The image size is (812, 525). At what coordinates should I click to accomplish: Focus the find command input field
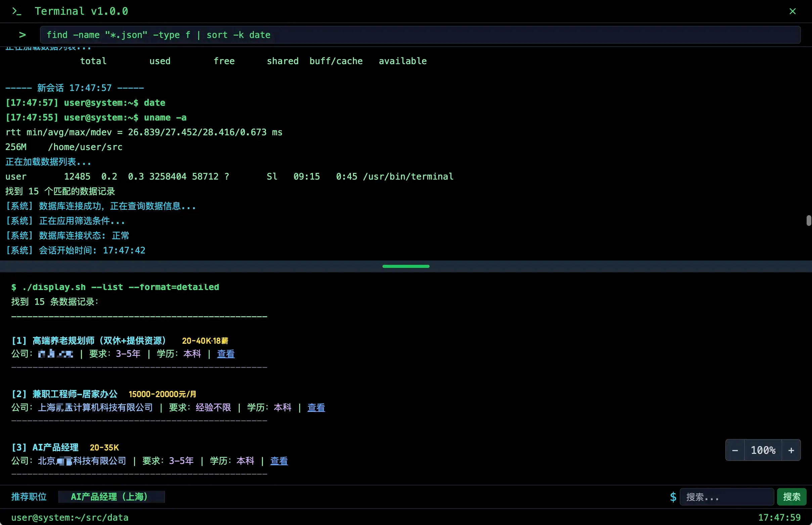419,35
